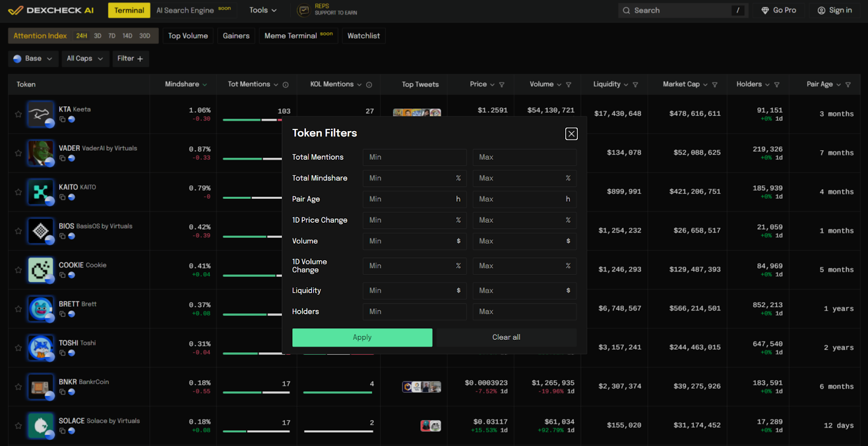Open the Terminal tab
The image size is (868, 446).
(x=129, y=10)
